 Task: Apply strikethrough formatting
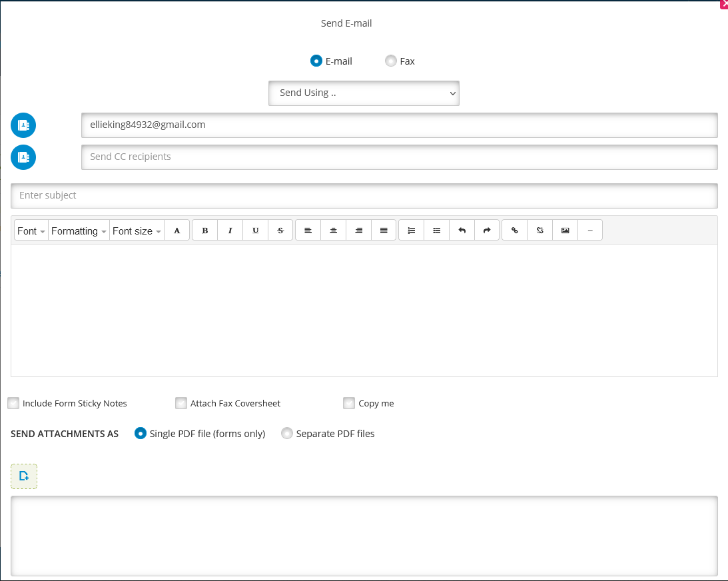pyautogui.click(x=280, y=229)
